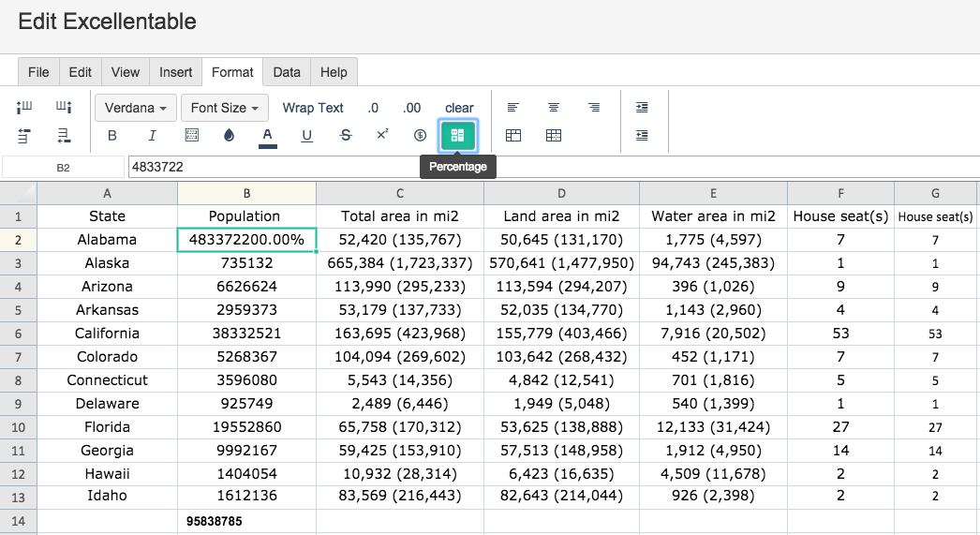Expand the Font Size dropdown
The width and height of the screenshot is (980, 535).
[x=225, y=108]
